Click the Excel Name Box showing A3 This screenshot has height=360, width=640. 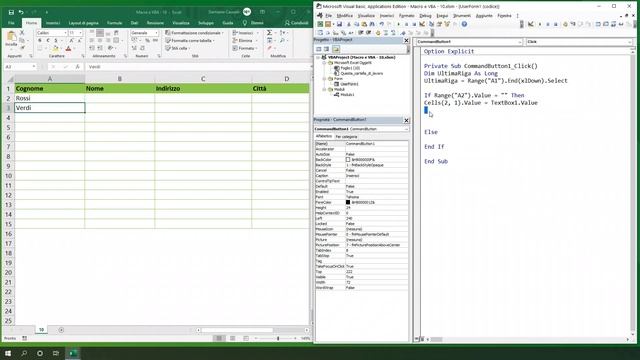point(20,67)
